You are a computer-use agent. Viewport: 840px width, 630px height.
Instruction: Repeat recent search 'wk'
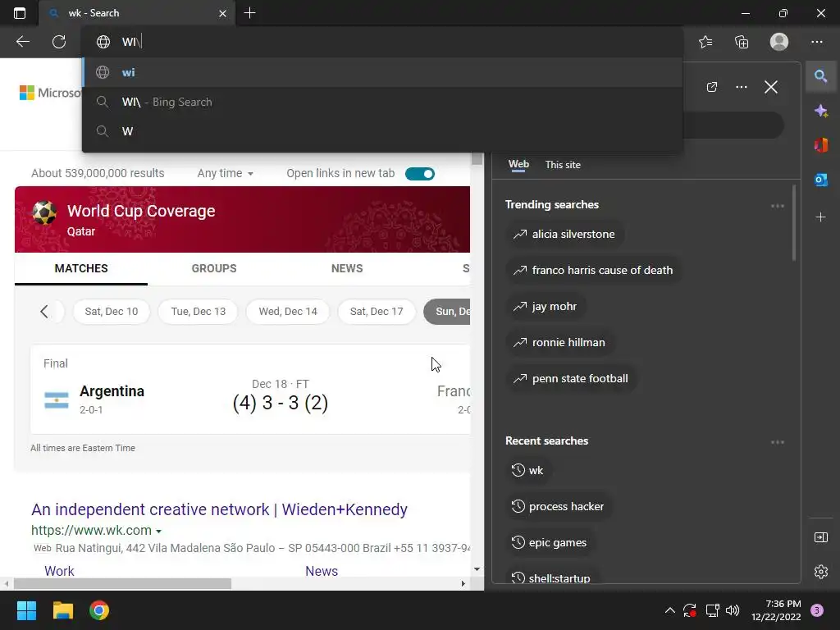[528, 470]
